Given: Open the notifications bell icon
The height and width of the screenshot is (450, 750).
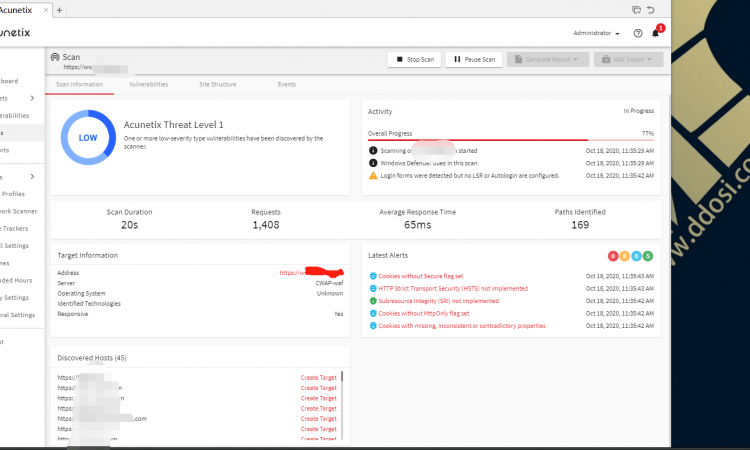Looking at the screenshot, I should tap(655, 33).
